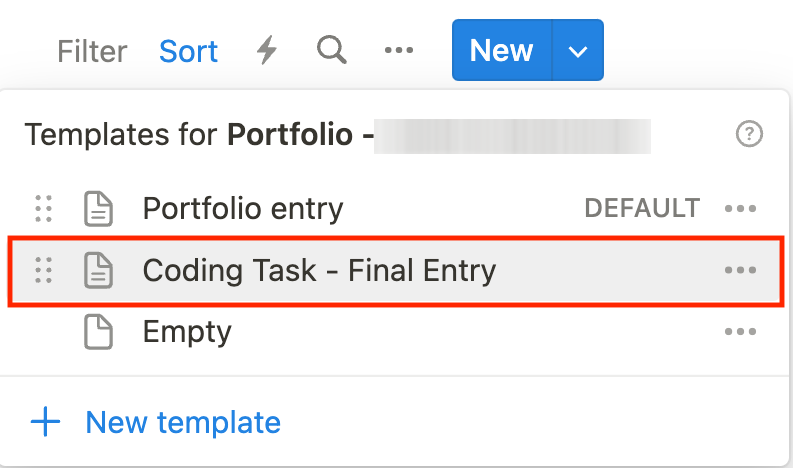This screenshot has height=468, width=793.
Task: Open Empty template more options menu
Action: click(x=740, y=332)
